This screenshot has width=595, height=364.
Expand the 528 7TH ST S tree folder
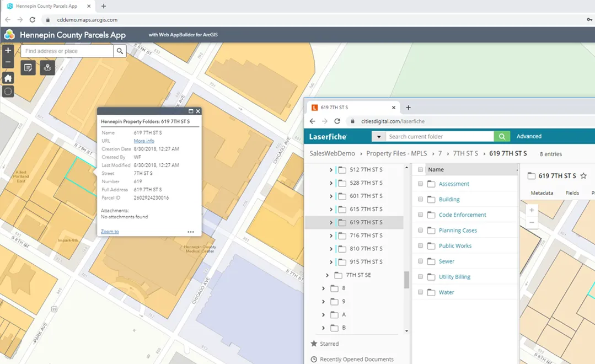coord(331,183)
